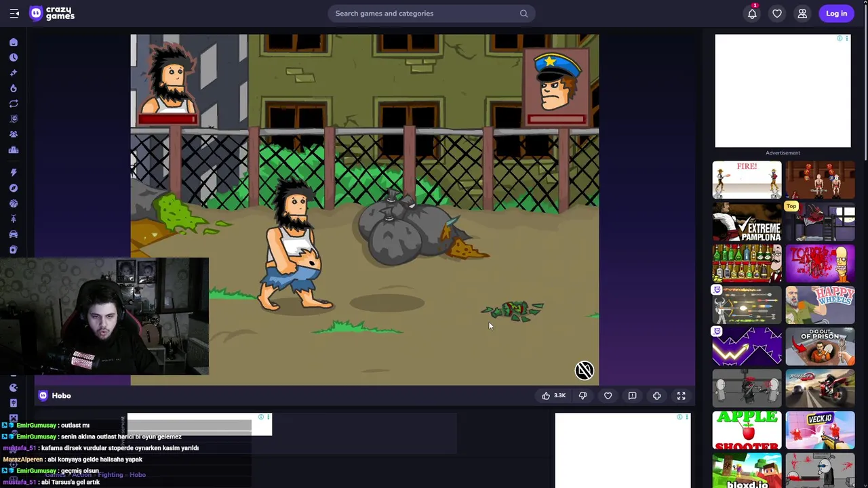Image resolution: width=868 pixels, height=488 pixels.
Task: Like the Hobo game (3.3K thumbs up)
Action: pos(553,396)
